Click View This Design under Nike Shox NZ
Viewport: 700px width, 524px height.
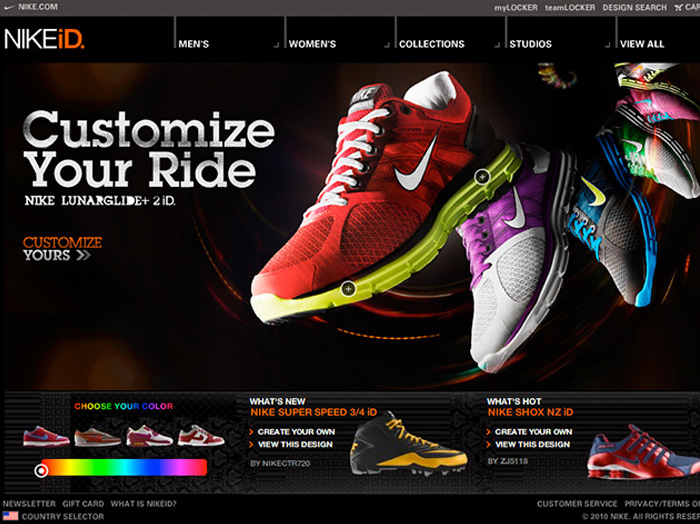[x=533, y=444]
